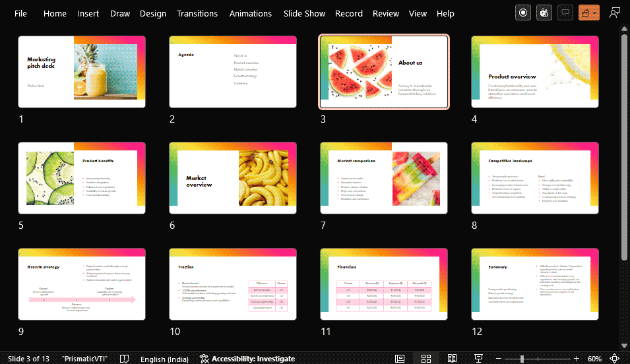Click the PrismaticVTI theme name in status bar
630x364 pixels.
[x=85, y=358]
